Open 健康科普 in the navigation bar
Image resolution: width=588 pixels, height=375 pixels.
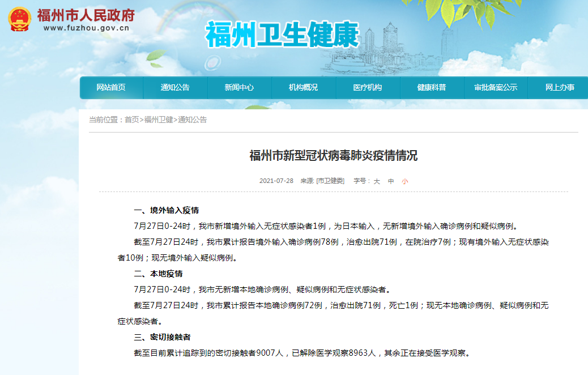(x=432, y=87)
